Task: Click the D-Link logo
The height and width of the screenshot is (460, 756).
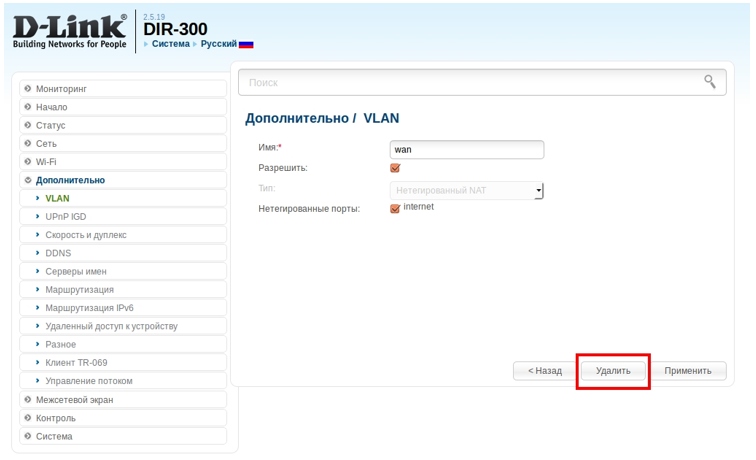Action: click(x=69, y=31)
